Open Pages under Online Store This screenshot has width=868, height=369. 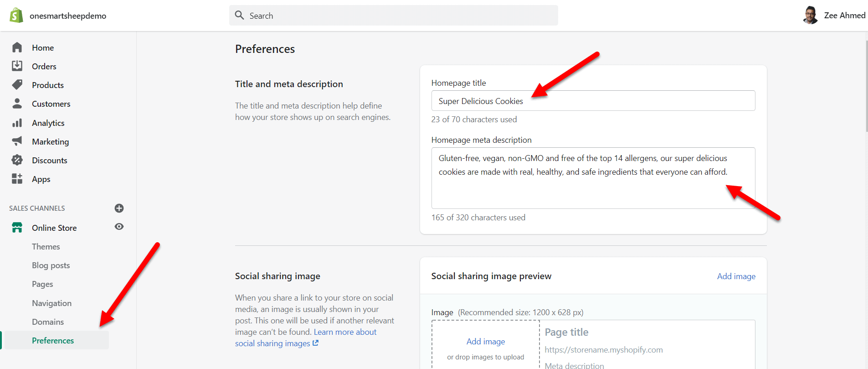42,284
